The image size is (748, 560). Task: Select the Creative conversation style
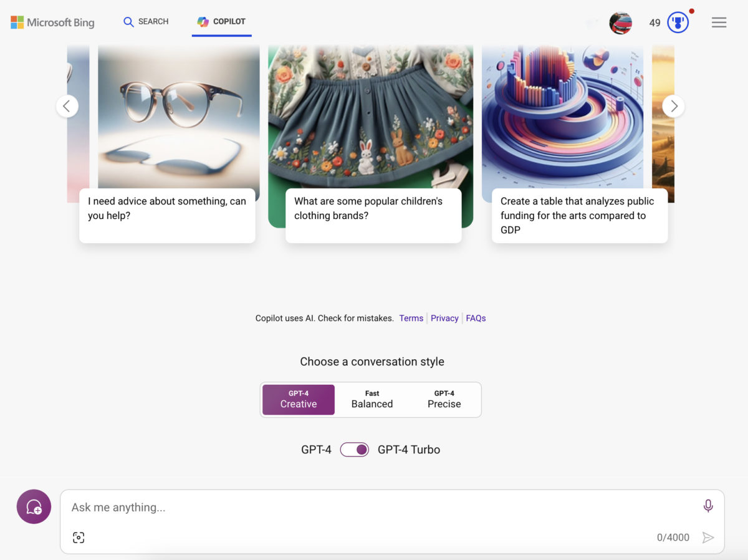tap(299, 400)
